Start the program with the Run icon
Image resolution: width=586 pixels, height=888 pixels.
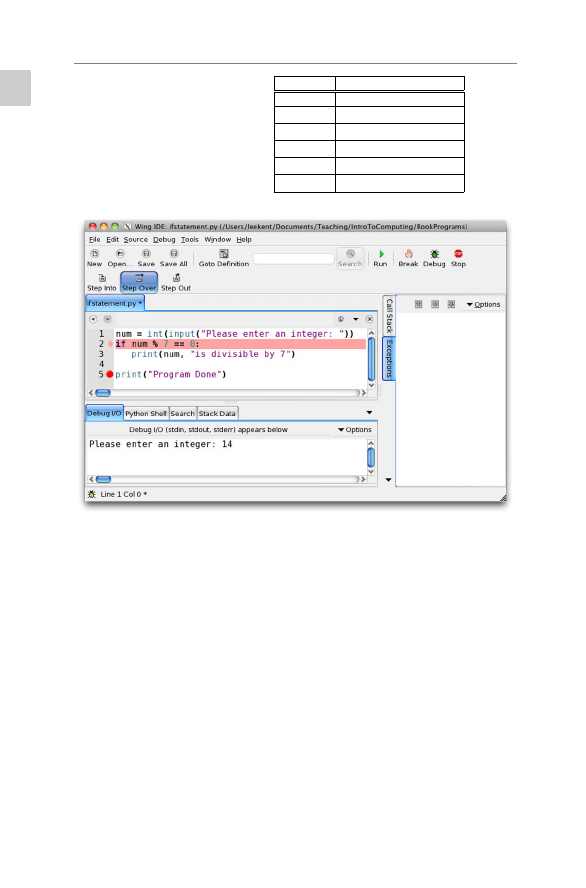(381, 254)
